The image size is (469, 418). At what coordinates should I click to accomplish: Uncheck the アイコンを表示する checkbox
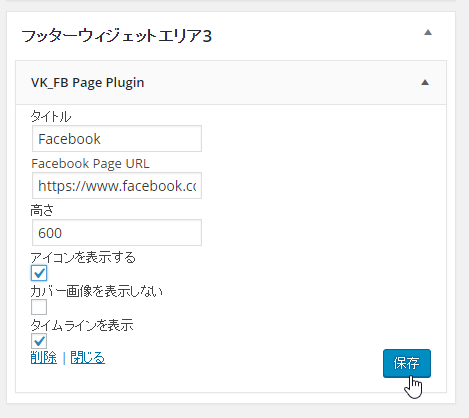pos(39,273)
